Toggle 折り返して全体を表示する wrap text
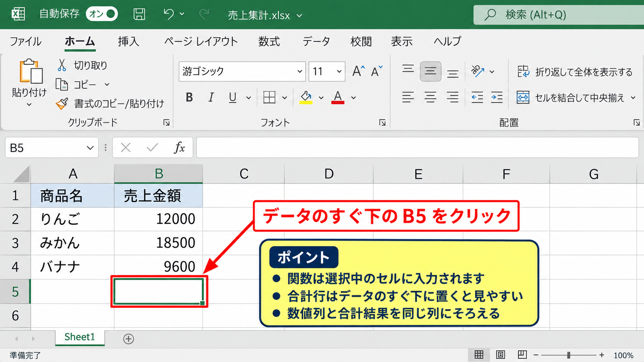The image size is (644, 362). coord(575,72)
